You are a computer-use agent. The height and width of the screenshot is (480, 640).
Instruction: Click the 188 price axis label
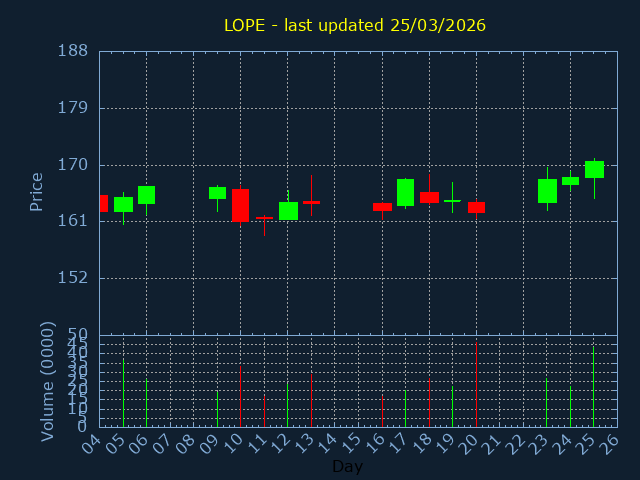pos(71,51)
